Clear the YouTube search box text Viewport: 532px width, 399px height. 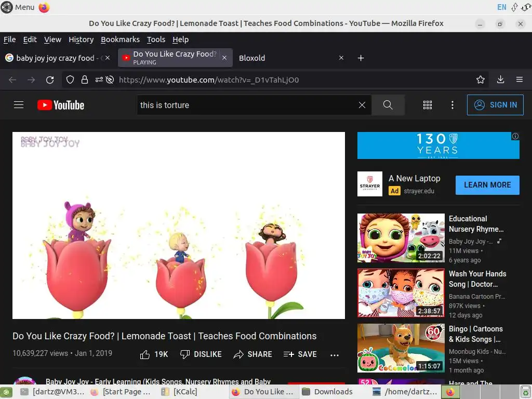coord(362,105)
